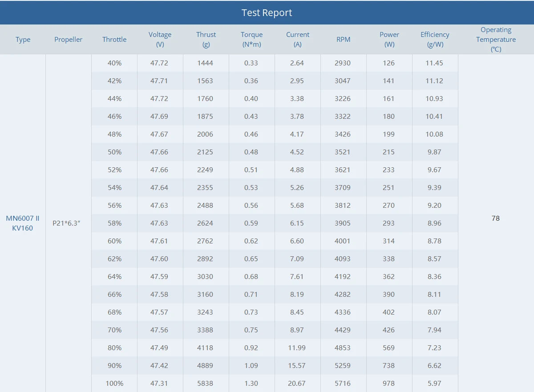Viewport: 534px width, 392px height.
Task: Click the Type column header
Action: [23, 39]
